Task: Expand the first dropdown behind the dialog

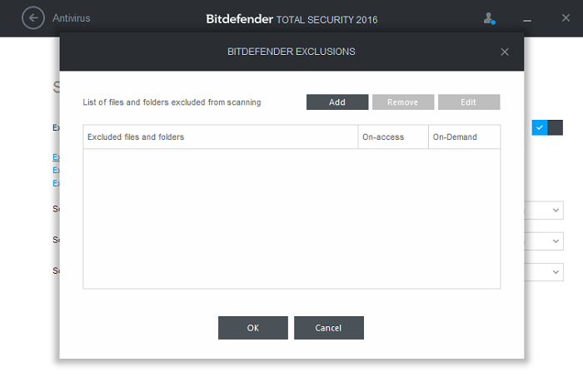Action: click(x=556, y=211)
